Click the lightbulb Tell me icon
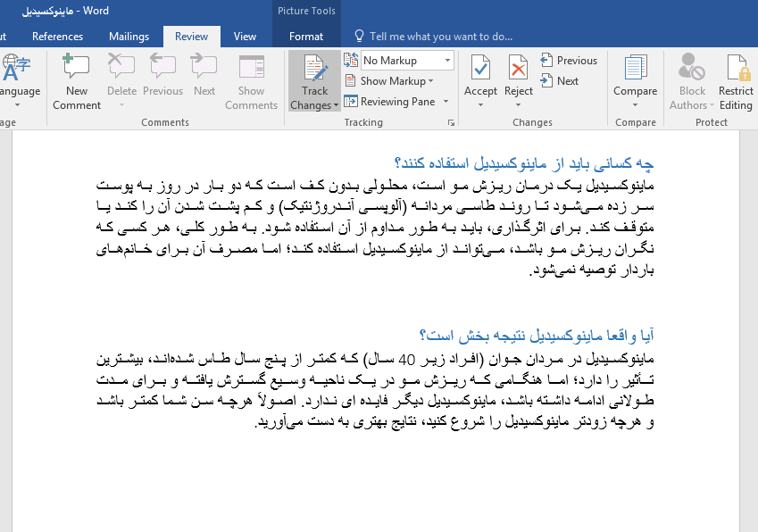The height and width of the screenshot is (532, 758). (x=359, y=37)
